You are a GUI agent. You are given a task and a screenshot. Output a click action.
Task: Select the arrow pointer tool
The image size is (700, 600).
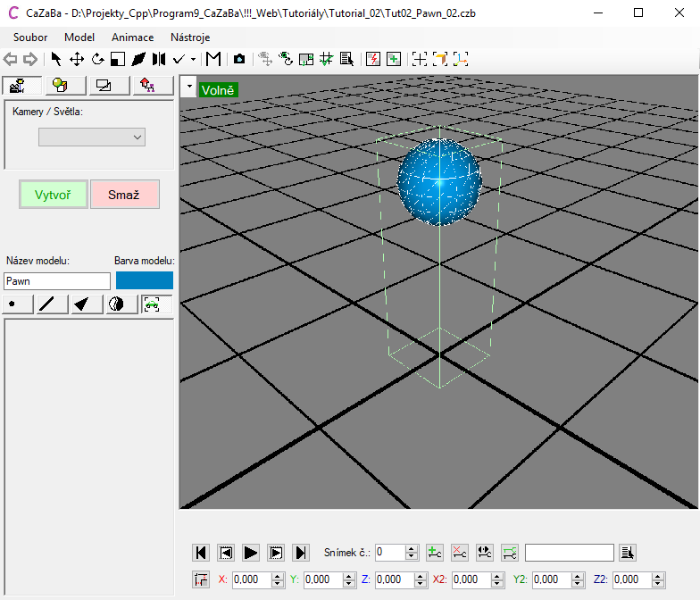pyautogui.click(x=56, y=59)
